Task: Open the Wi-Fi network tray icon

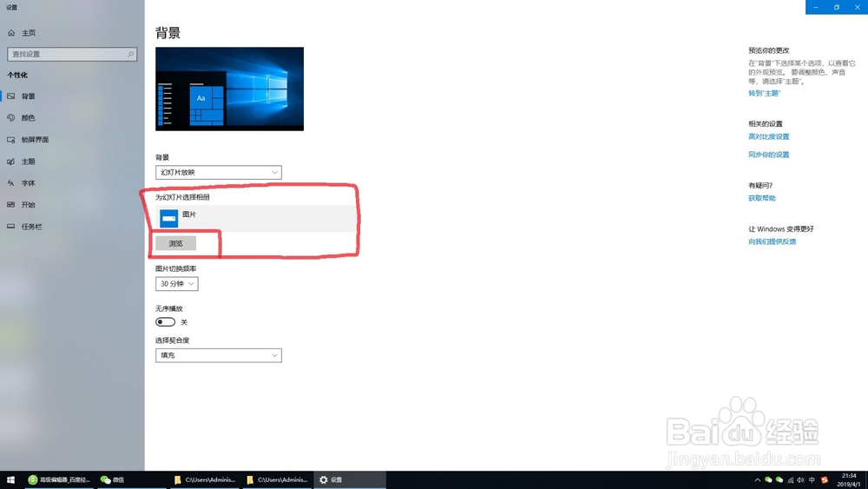Action: [x=791, y=480]
